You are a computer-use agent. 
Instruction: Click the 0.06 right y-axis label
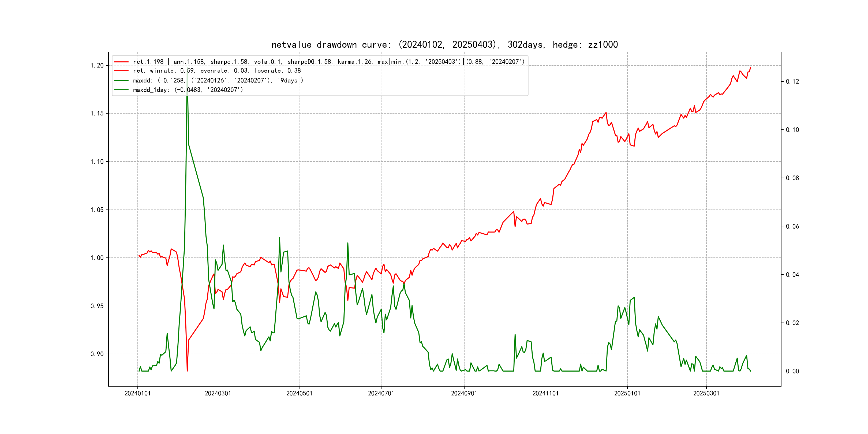792,226
